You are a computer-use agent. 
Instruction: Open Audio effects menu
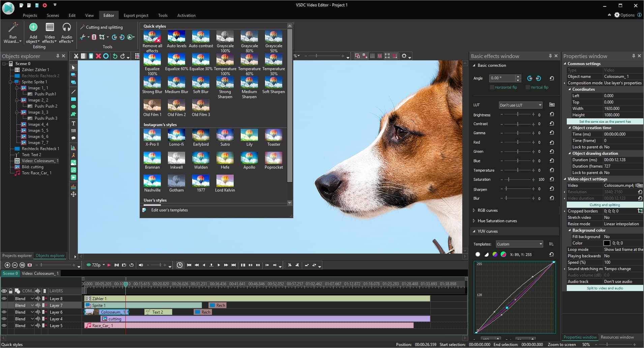coord(66,33)
